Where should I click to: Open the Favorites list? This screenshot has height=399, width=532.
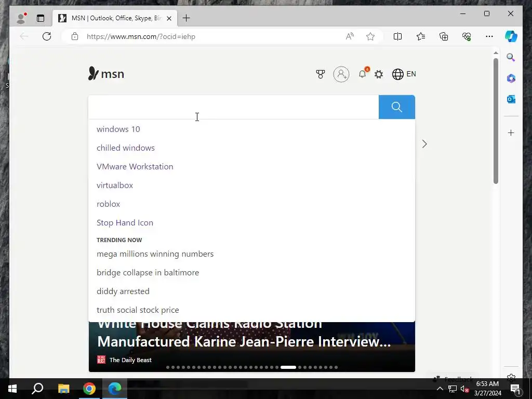(x=421, y=36)
